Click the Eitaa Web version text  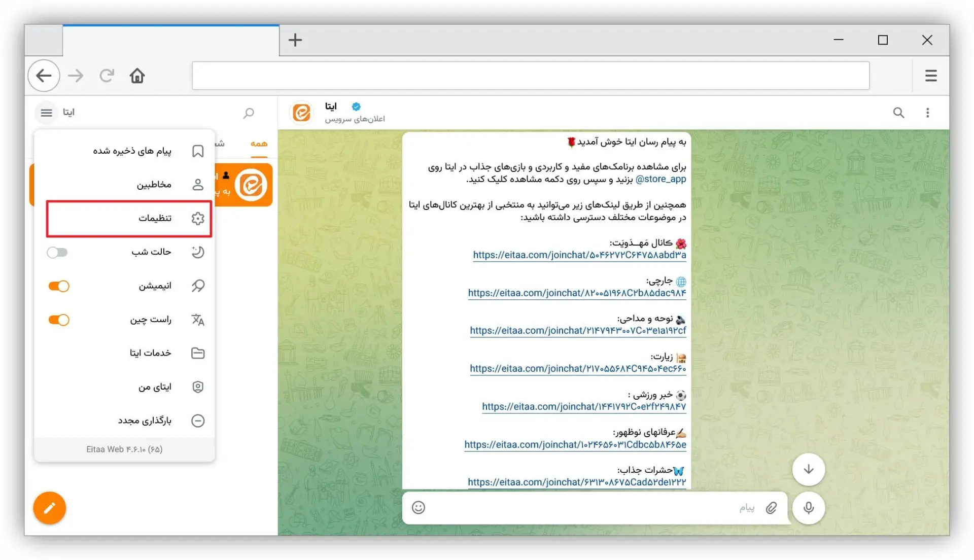[x=124, y=449]
